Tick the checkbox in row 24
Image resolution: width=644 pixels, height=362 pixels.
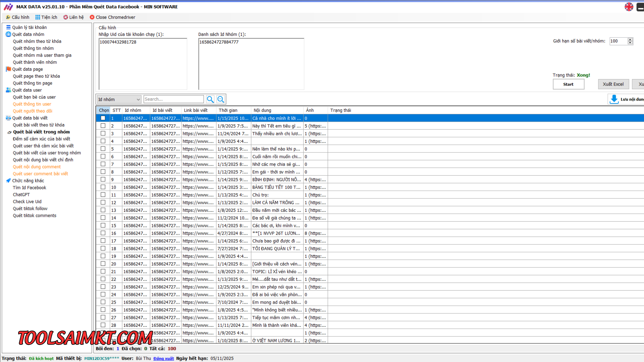[103, 294]
